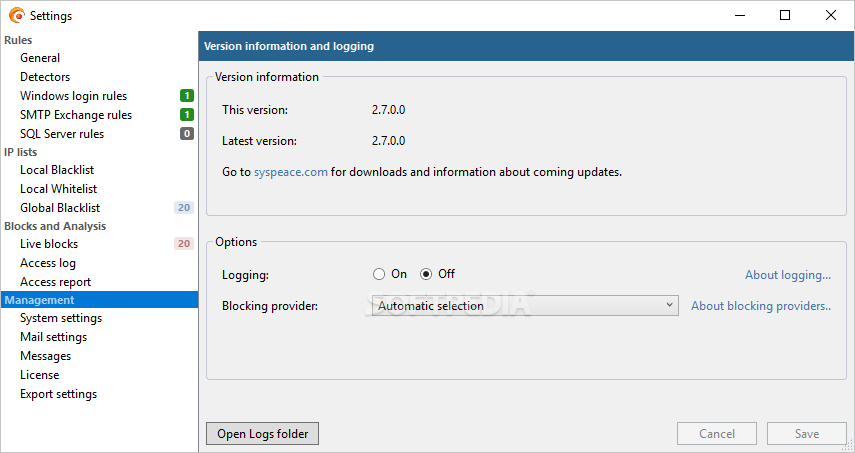This screenshot has width=855, height=453.
Task: Open Live blocks in sidebar
Action: point(49,244)
